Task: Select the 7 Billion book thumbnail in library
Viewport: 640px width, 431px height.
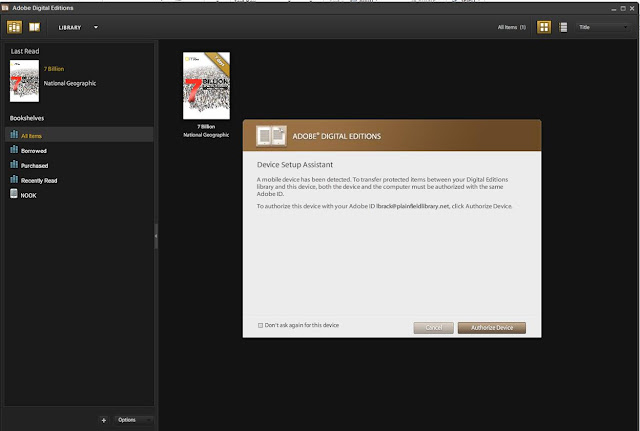Action: click(x=206, y=86)
